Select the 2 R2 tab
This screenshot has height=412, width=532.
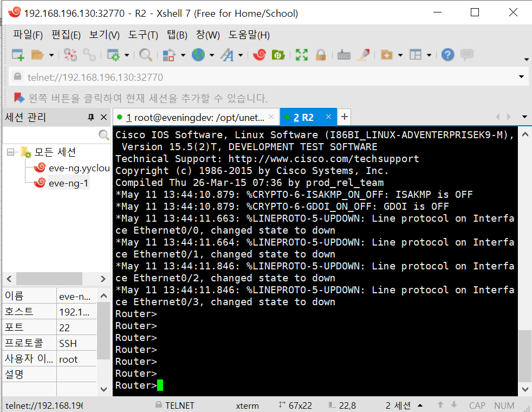point(303,118)
